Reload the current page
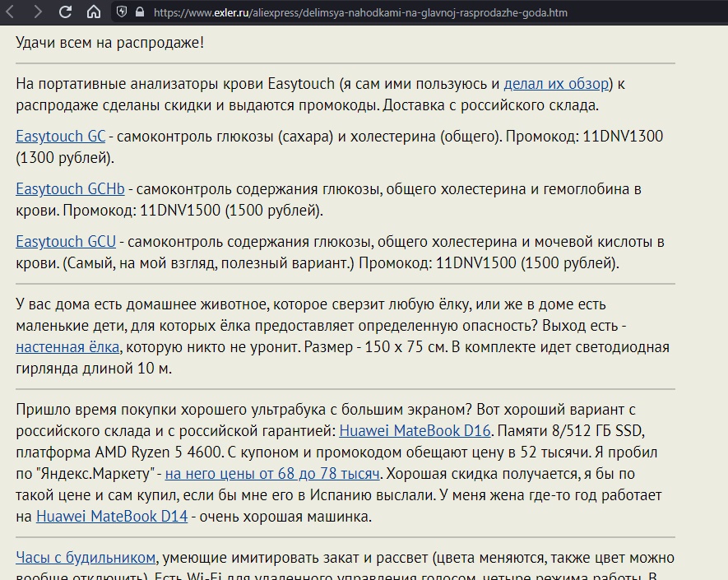The width and height of the screenshot is (728, 580). [66, 12]
